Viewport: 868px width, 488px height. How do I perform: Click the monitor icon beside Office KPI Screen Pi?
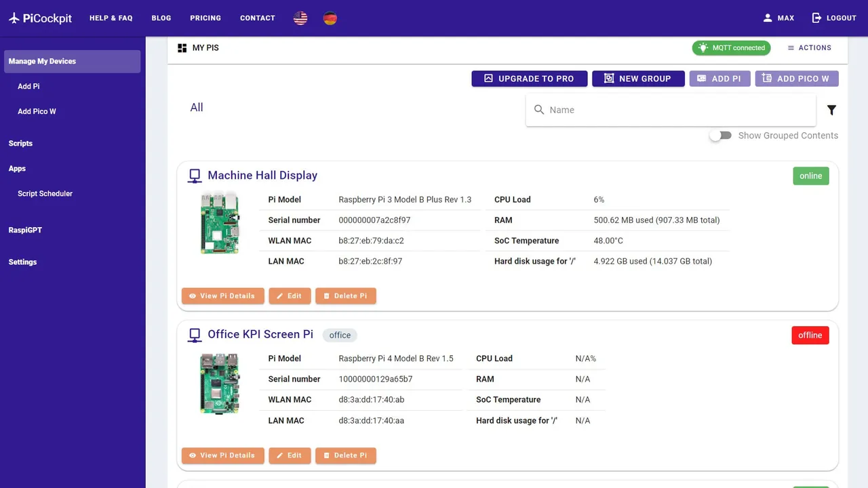coord(195,335)
